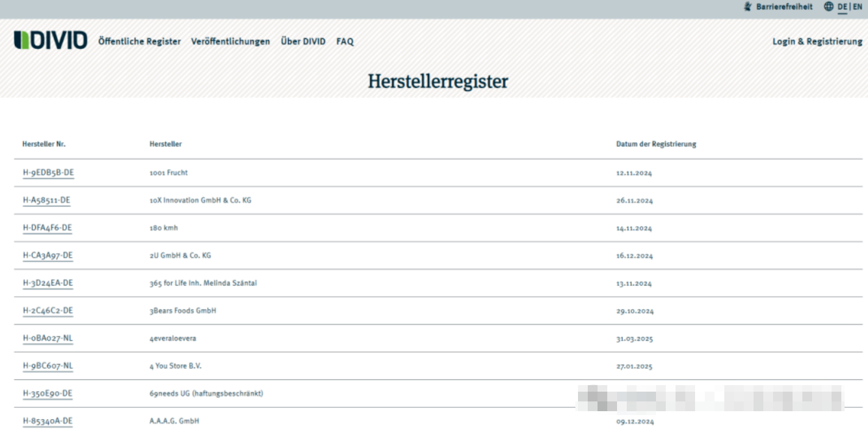Select 2U GmbH & Co. KG

click(180, 256)
